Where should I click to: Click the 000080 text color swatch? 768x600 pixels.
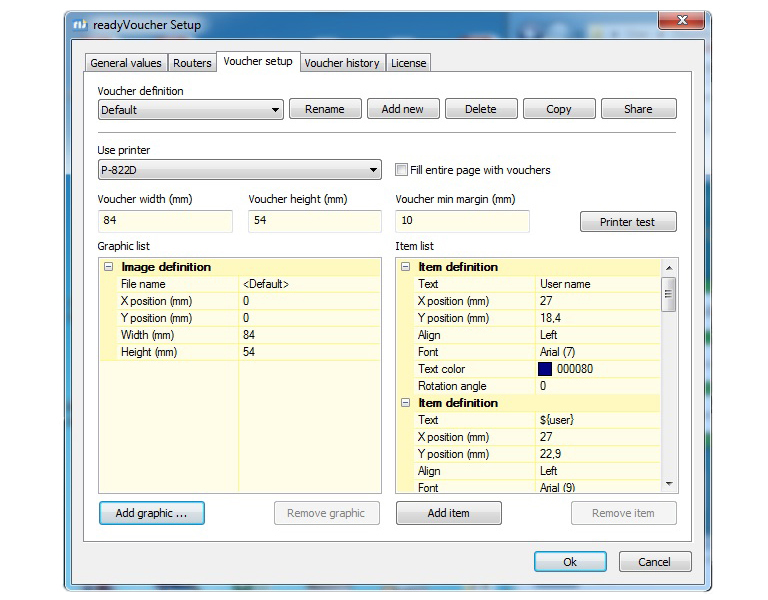pos(544,369)
